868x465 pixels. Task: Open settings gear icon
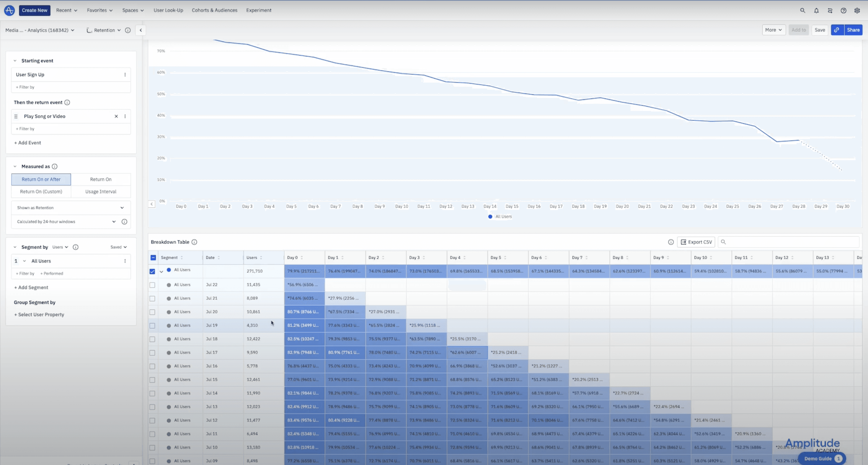[x=857, y=10]
